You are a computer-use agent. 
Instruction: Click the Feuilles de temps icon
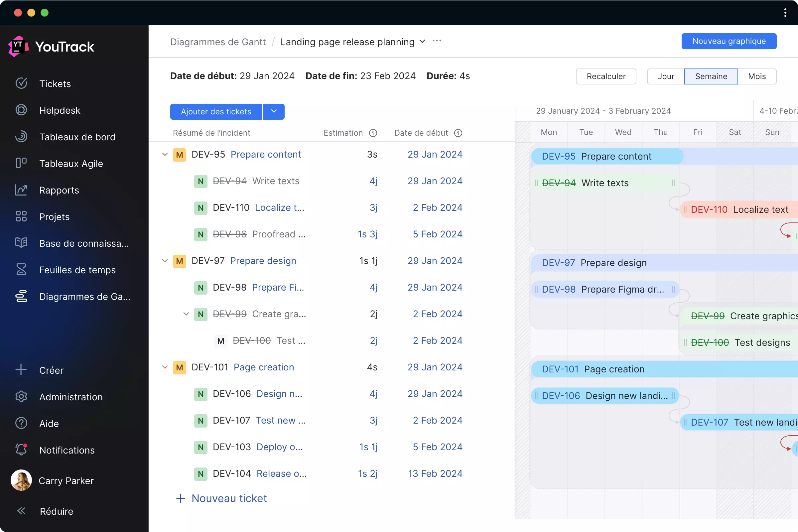(21, 270)
